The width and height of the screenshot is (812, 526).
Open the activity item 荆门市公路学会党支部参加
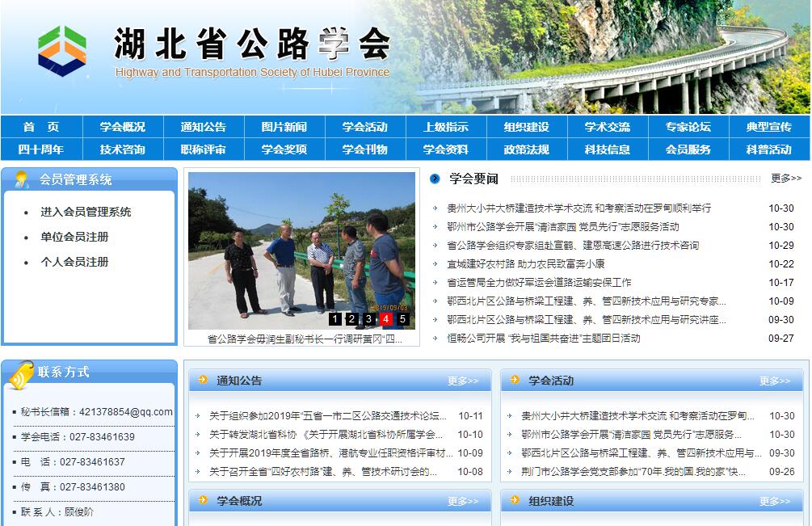pyautogui.click(x=633, y=472)
